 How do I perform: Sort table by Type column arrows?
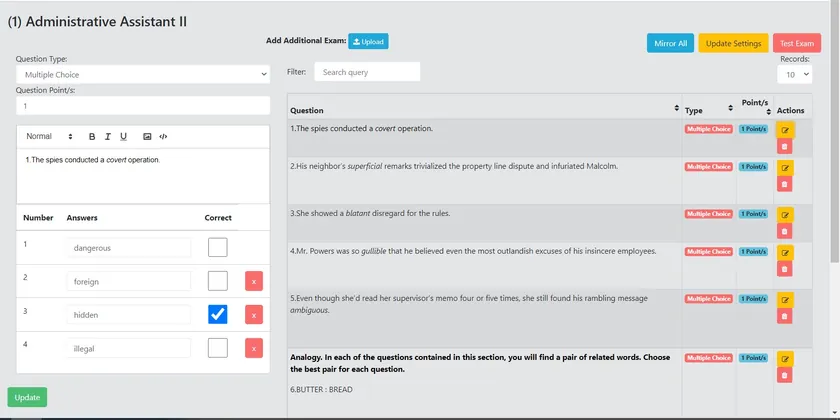click(730, 108)
